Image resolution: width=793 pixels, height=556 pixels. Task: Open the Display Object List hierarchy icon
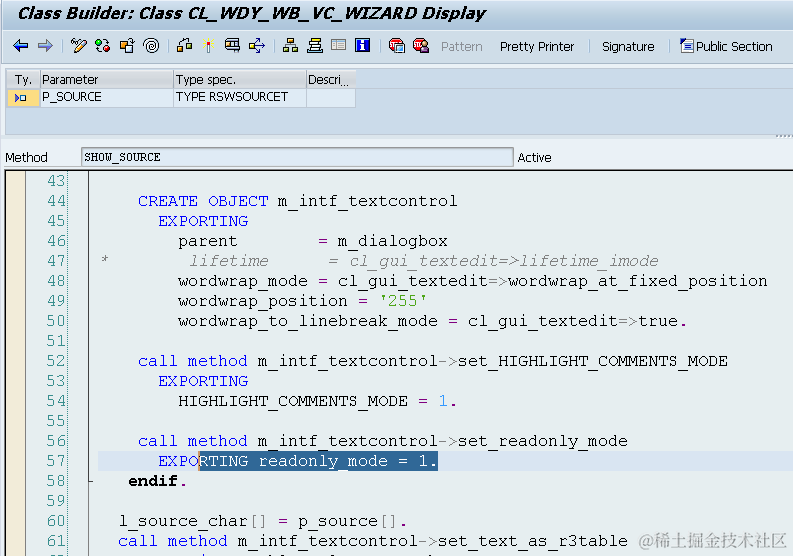point(290,46)
